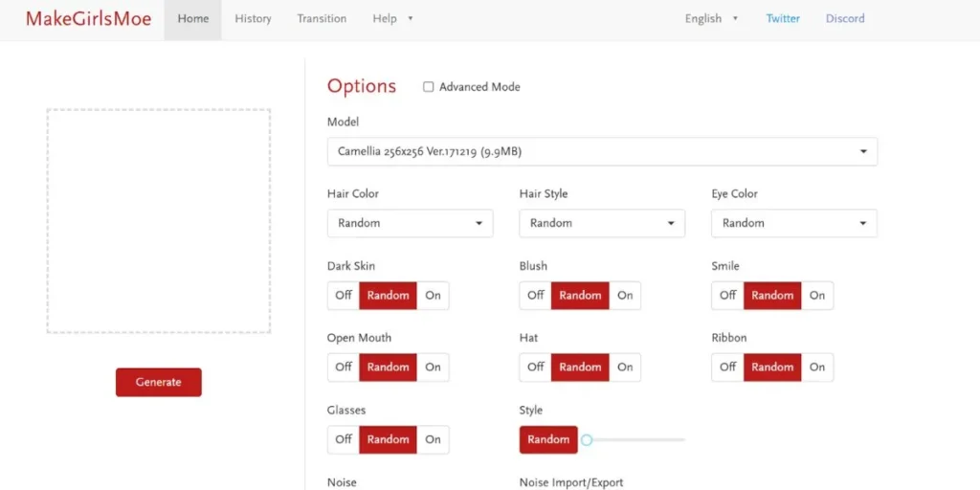Set Ribbon to Random
Image resolution: width=980 pixels, height=490 pixels.
(772, 367)
